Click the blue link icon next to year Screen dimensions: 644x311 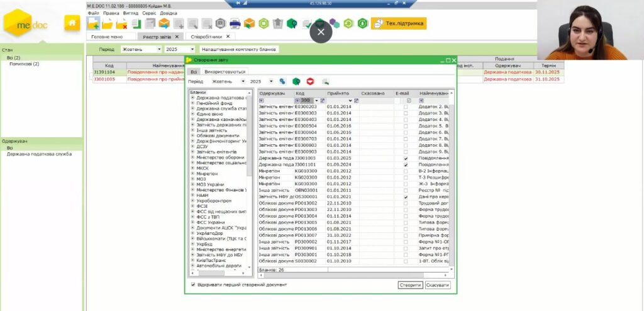282,81
